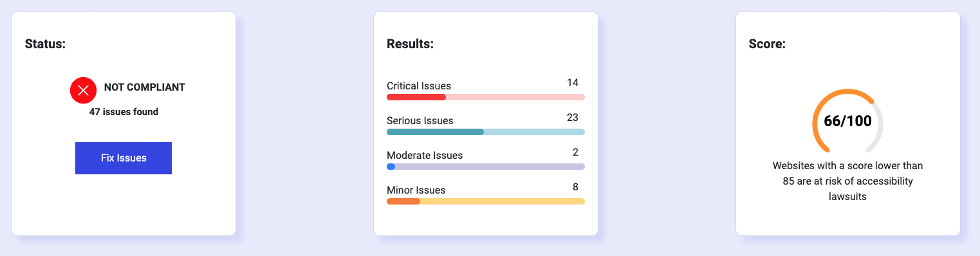Image resolution: width=980 pixels, height=256 pixels.
Task: Click the Critical Issues label
Action: (x=419, y=86)
